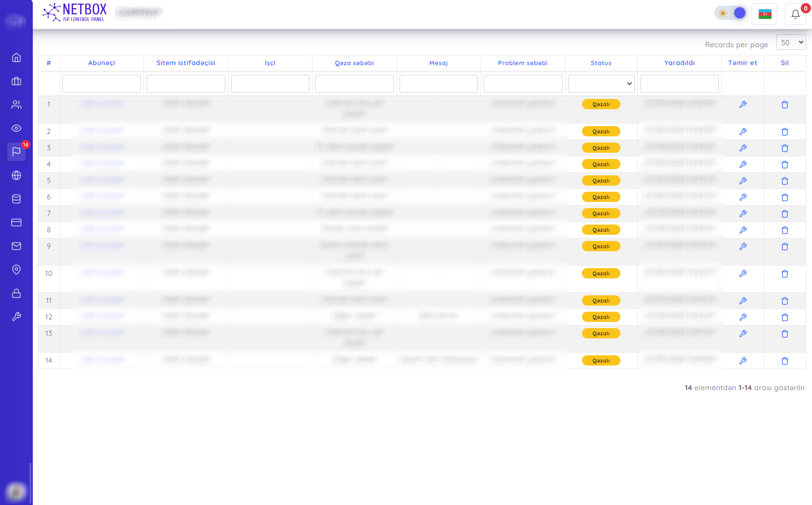The width and height of the screenshot is (812, 505).
Task: Click the Qəza səbəbi filter input field
Action: pos(354,84)
